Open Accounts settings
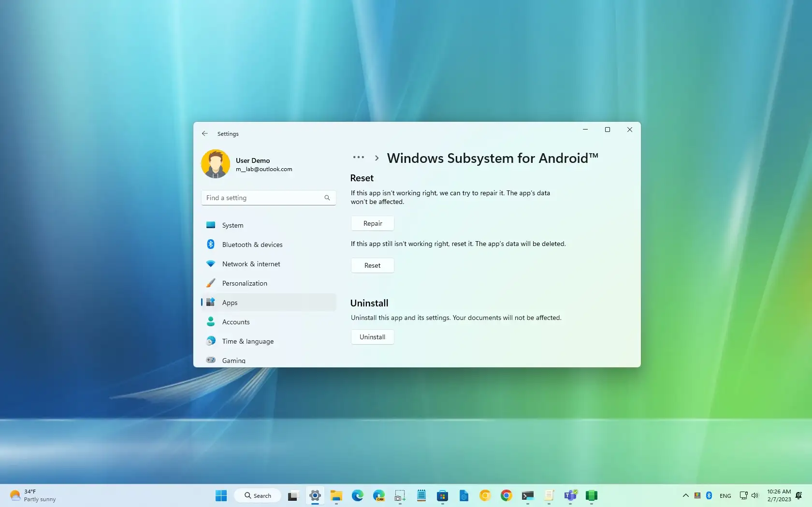 236,322
